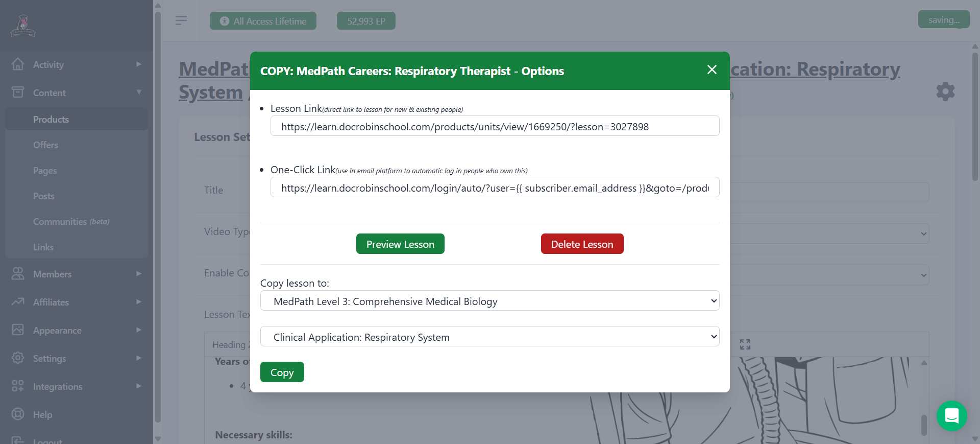Open the Offers submenu item
980x444 pixels.
click(45, 145)
